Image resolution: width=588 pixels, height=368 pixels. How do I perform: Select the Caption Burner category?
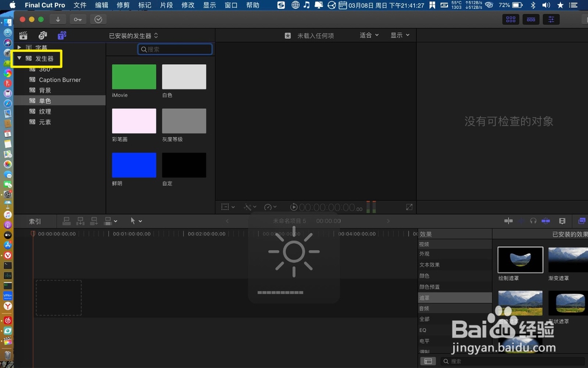tap(60, 79)
